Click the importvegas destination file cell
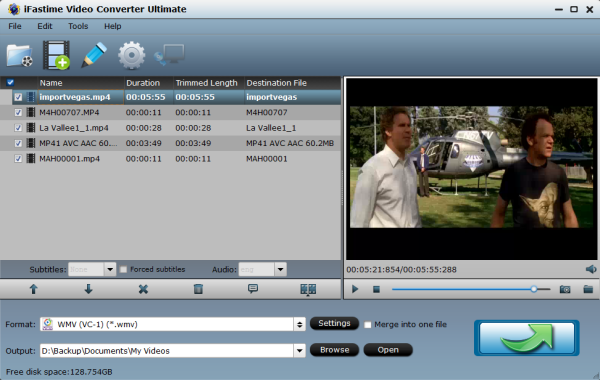 [271, 97]
